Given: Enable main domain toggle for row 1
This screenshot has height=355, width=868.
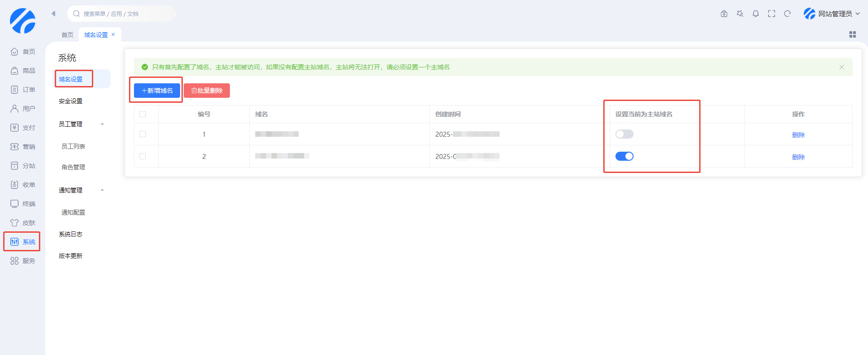Looking at the screenshot, I should click(625, 134).
